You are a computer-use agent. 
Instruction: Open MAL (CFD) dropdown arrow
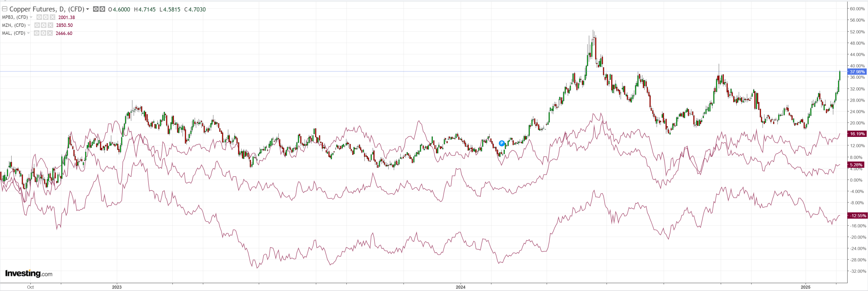(x=28, y=33)
